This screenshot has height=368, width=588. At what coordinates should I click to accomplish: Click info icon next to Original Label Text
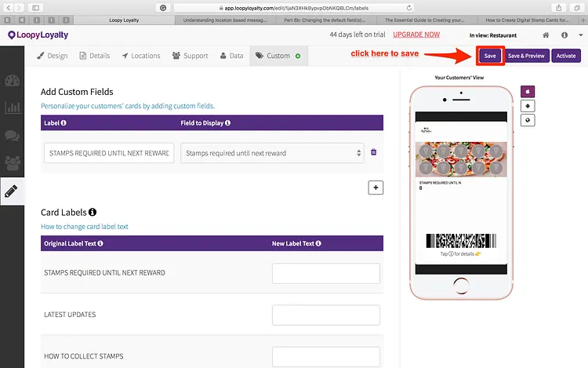[x=100, y=243]
